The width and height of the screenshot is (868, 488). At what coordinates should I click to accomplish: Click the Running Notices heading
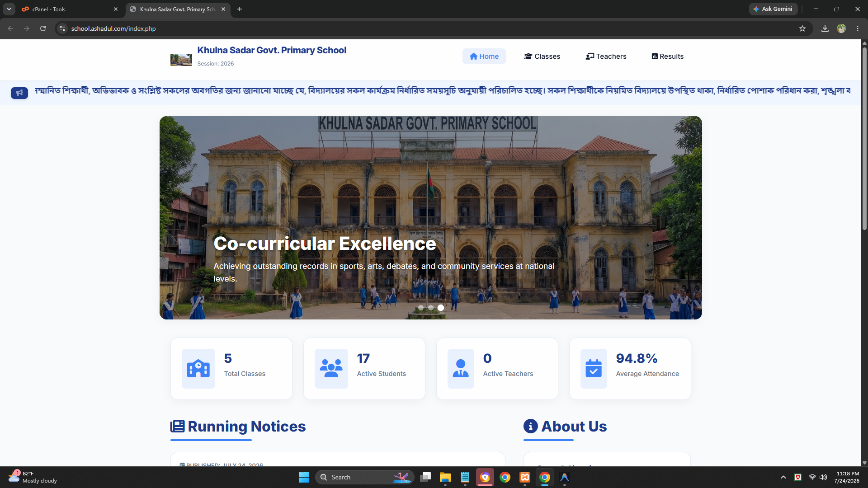[x=247, y=426]
